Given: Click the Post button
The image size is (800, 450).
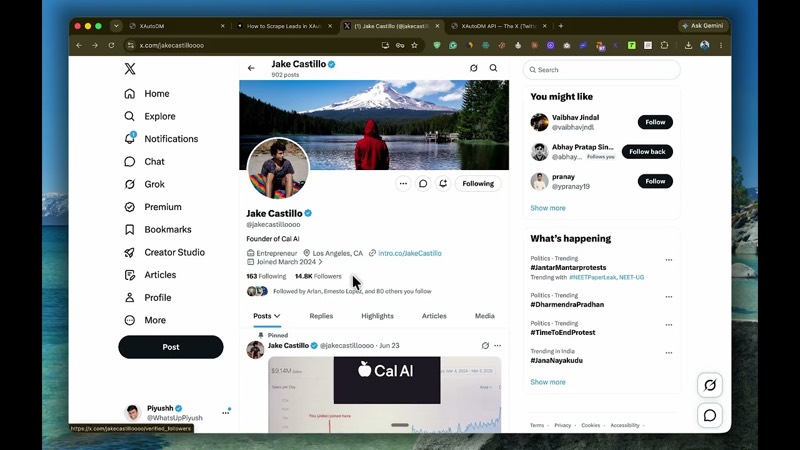Looking at the screenshot, I should pyautogui.click(x=171, y=347).
